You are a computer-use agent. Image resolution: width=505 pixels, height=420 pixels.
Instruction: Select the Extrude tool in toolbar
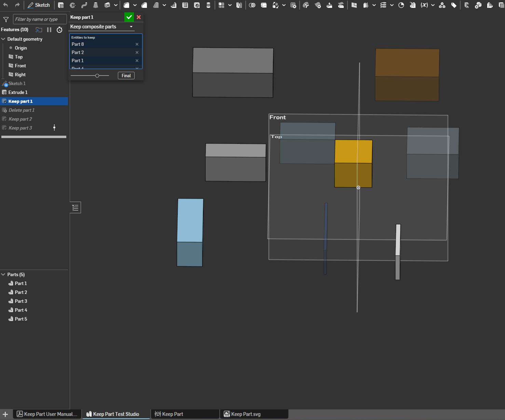click(61, 5)
